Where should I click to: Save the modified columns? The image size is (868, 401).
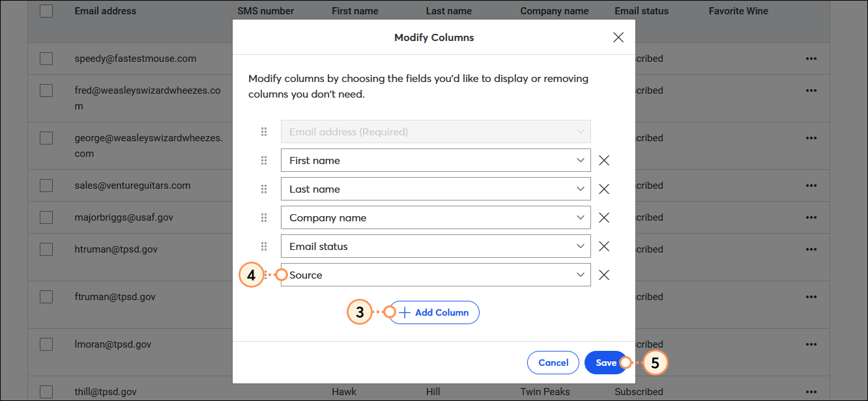pos(607,363)
